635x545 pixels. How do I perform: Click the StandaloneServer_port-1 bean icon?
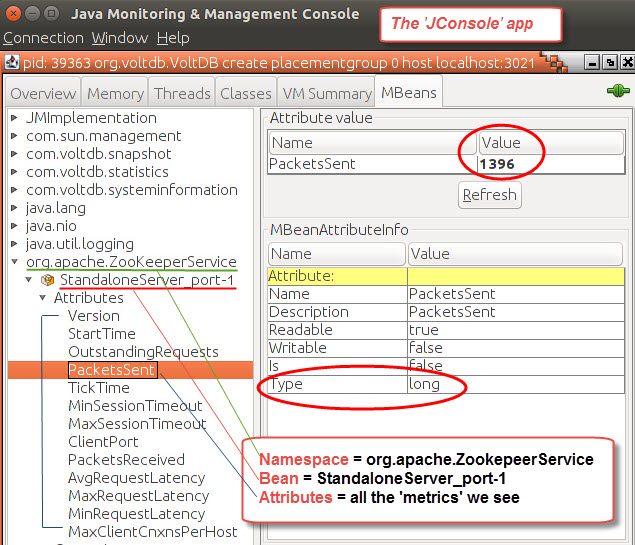click(x=47, y=280)
